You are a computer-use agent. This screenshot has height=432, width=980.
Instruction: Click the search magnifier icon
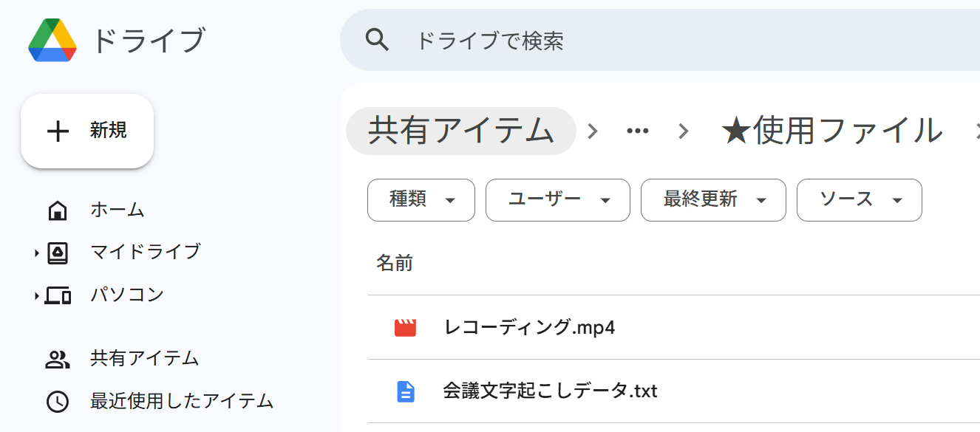[x=378, y=40]
